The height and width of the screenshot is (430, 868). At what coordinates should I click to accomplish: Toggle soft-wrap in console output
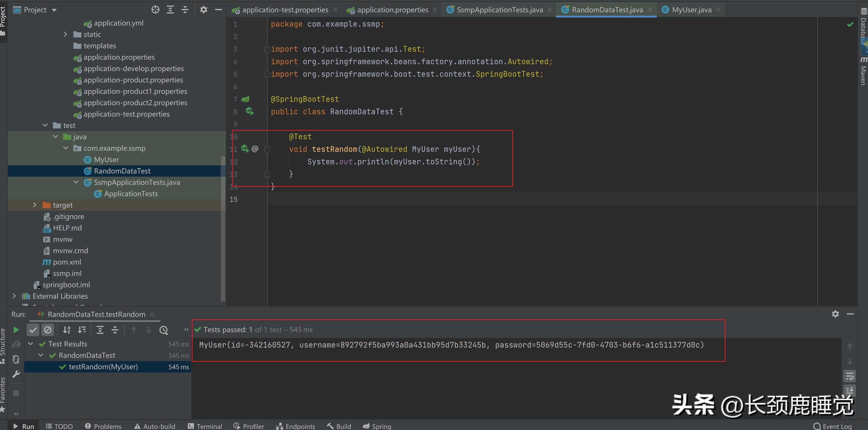tap(850, 376)
